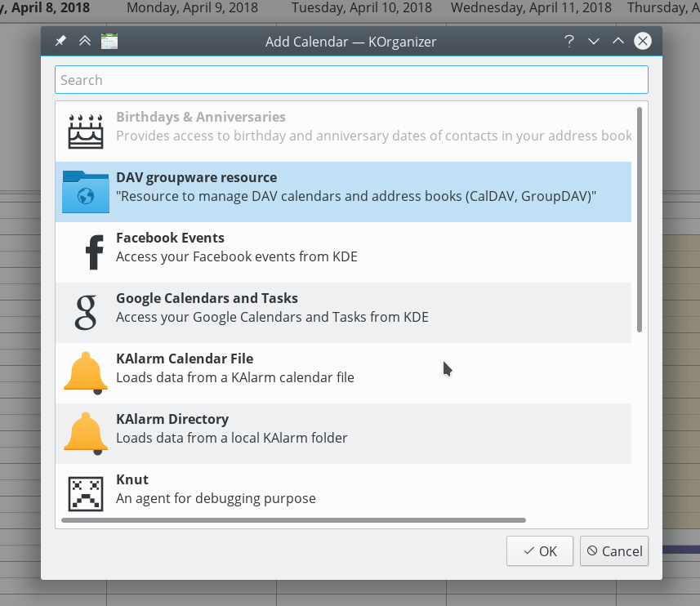This screenshot has width=700, height=606.
Task: Open contextual help with the question mark icon
Action: [x=569, y=41]
